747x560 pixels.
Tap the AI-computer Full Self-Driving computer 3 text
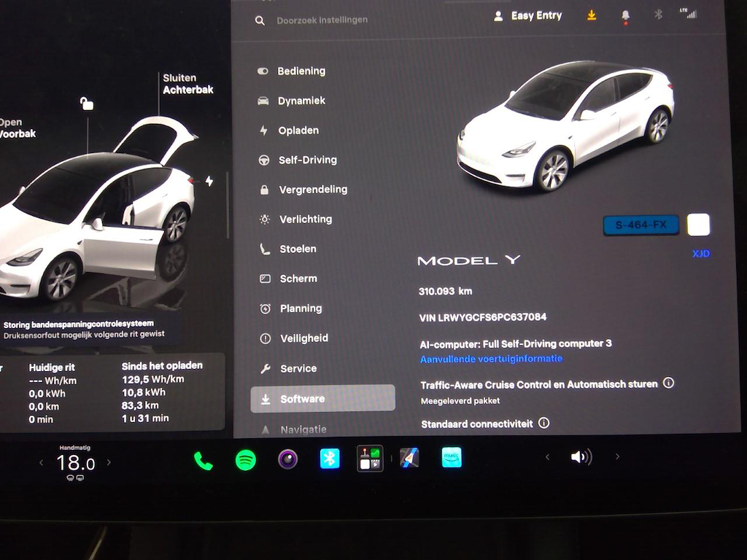tap(516, 344)
